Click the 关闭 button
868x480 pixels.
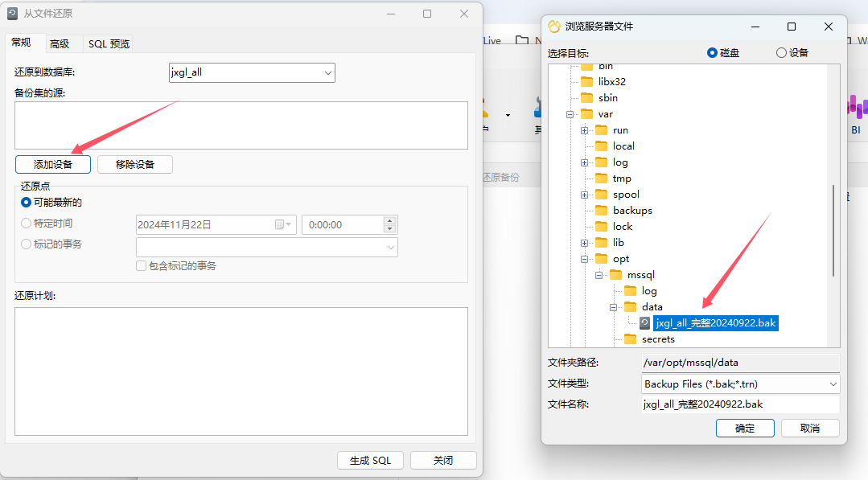coord(443,460)
